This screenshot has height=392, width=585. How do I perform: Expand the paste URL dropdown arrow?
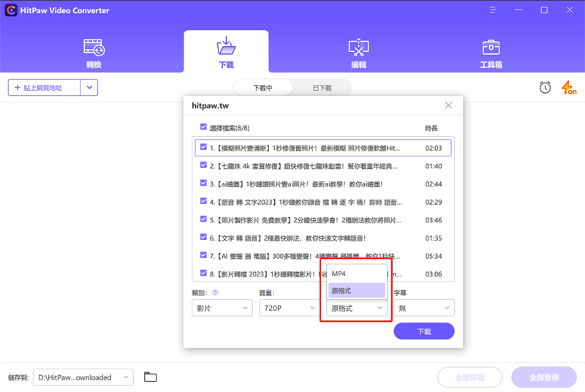pyautogui.click(x=89, y=87)
